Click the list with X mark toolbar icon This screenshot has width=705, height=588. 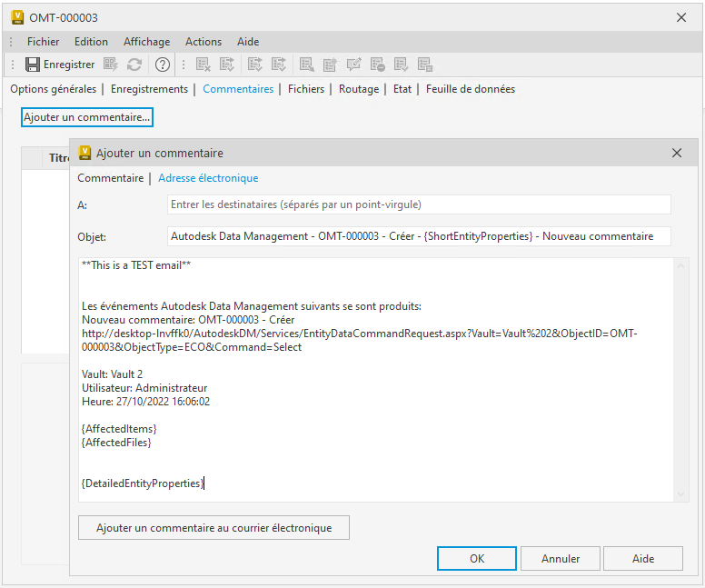click(x=204, y=65)
